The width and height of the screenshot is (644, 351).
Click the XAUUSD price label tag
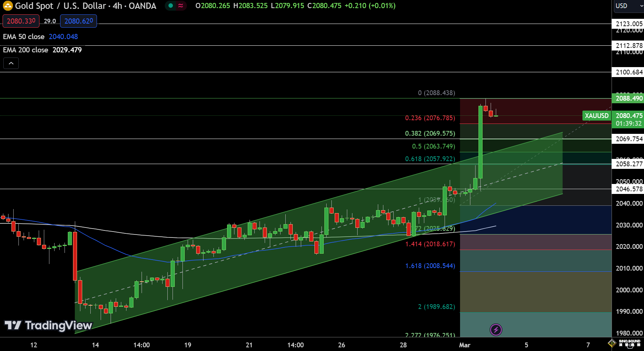pos(596,116)
